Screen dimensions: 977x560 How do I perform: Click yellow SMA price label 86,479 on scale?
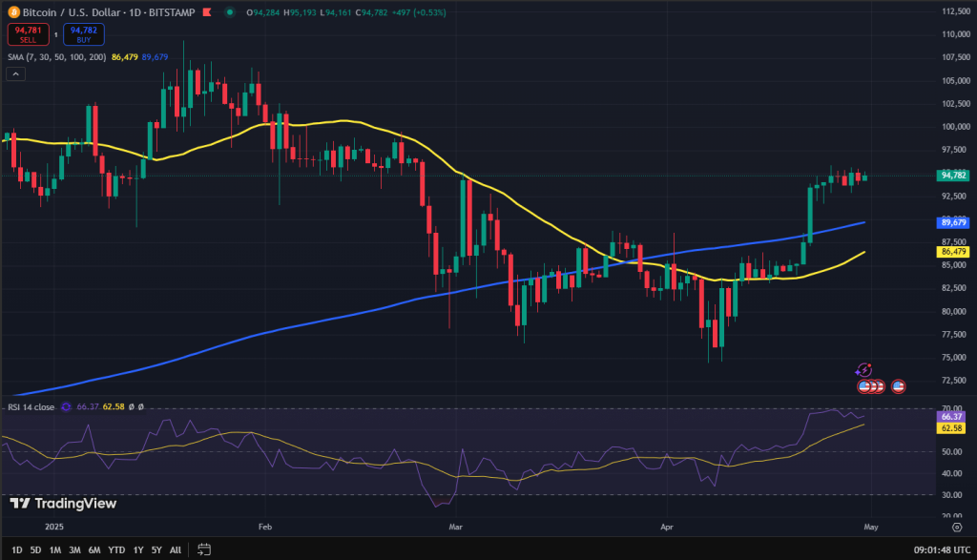click(x=953, y=252)
